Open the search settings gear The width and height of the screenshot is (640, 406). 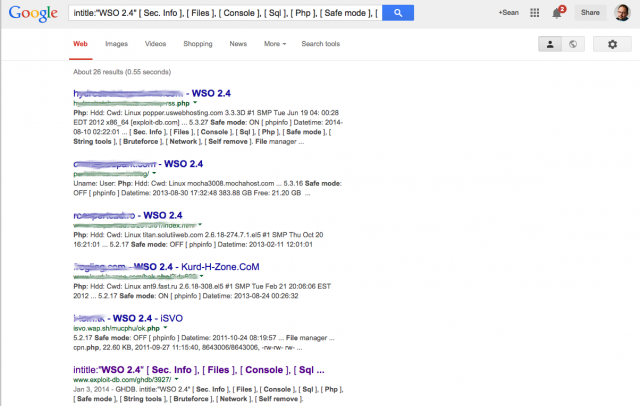[x=612, y=44]
